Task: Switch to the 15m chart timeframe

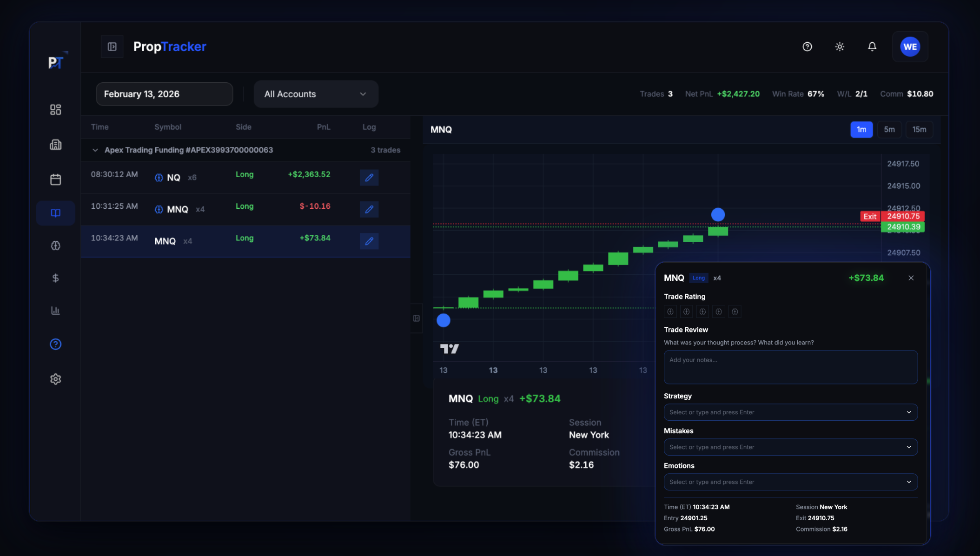Action: pos(919,129)
